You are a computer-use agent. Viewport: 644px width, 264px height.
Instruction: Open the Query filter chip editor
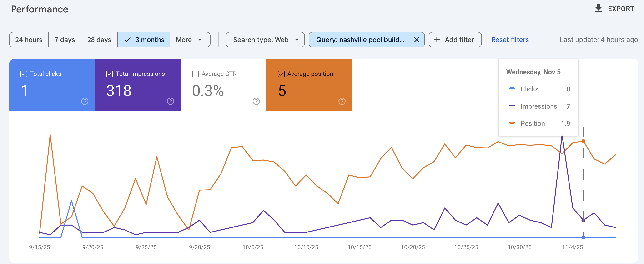click(360, 40)
